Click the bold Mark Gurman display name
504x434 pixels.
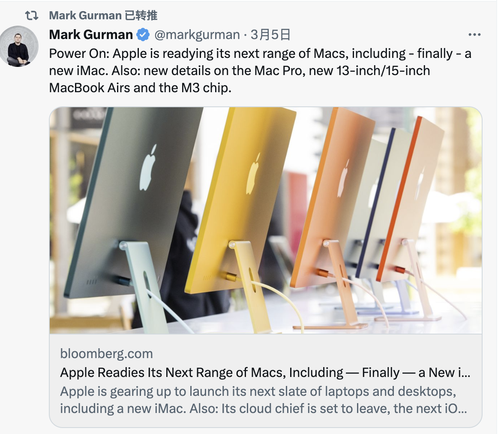pyautogui.click(x=91, y=34)
